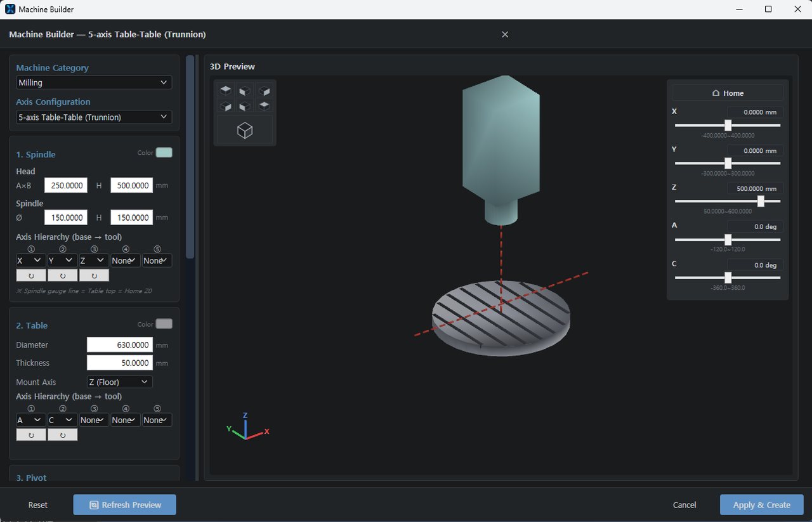Open the Mount Axis Z (Floor) dropdown

[x=119, y=382]
